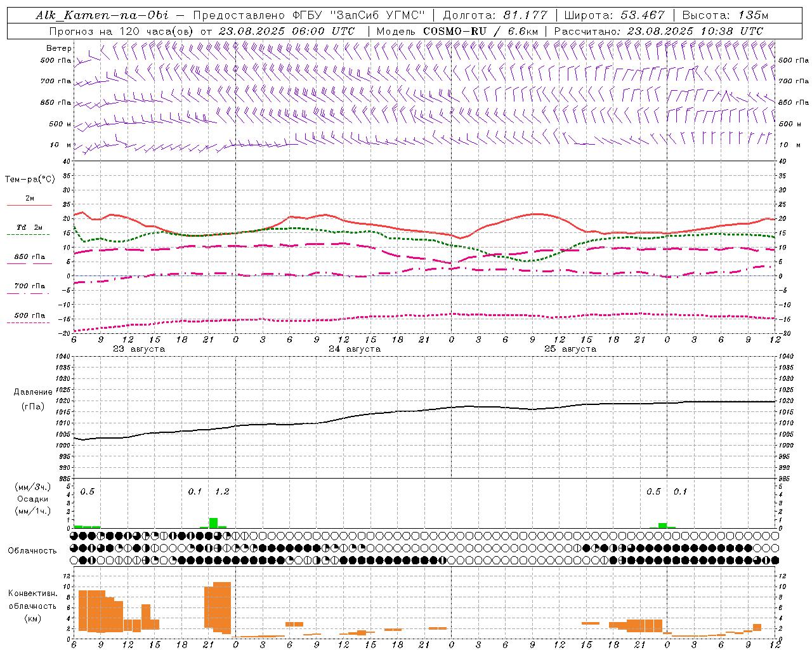Click the model name COSMO-RU
812x650 pixels.
click(455, 31)
